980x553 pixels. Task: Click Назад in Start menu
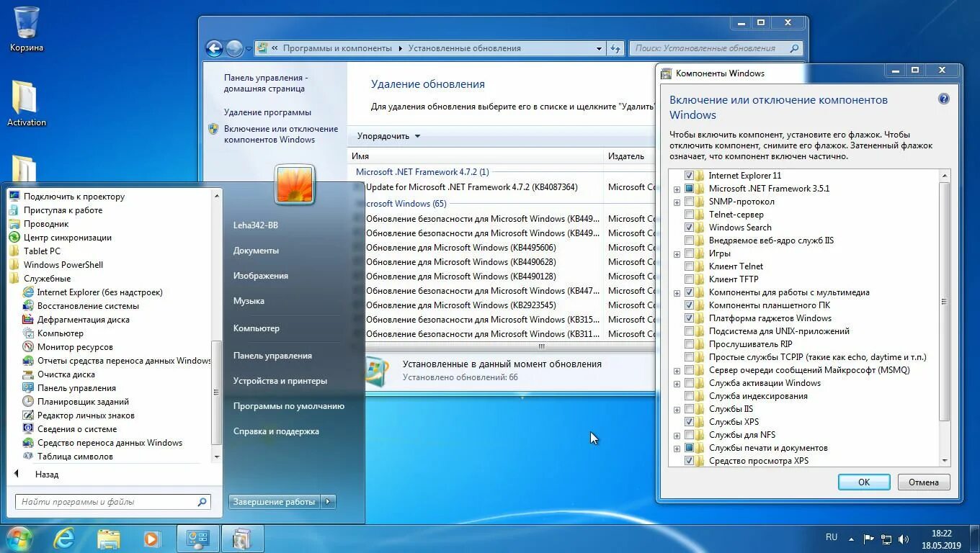click(x=47, y=475)
